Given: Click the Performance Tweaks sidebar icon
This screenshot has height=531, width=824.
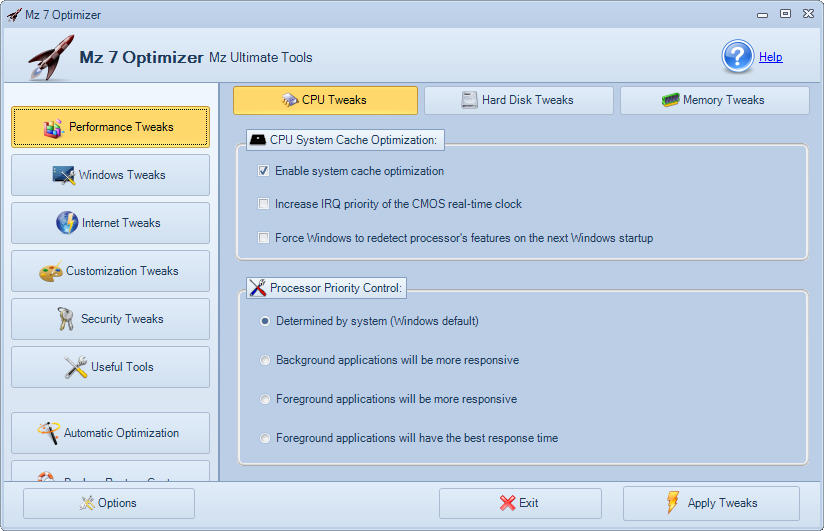Looking at the screenshot, I should pyautogui.click(x=54, y=128).
